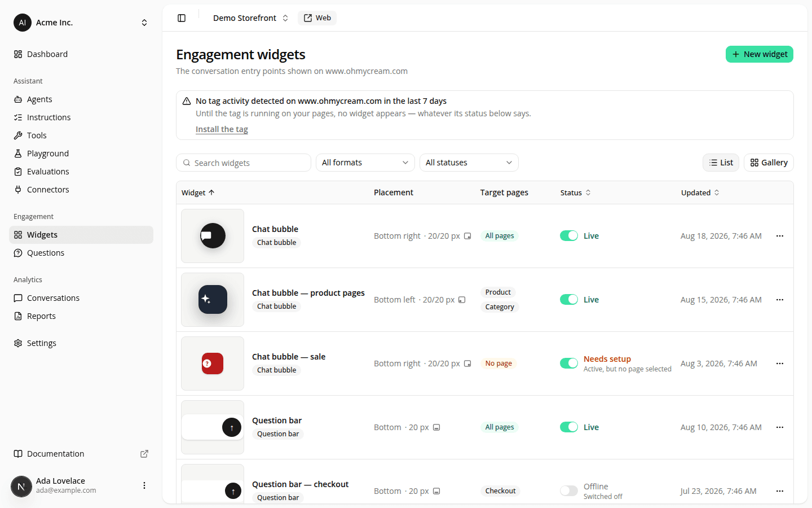
Task: Open the Conversations page
Action: [81, 298]
